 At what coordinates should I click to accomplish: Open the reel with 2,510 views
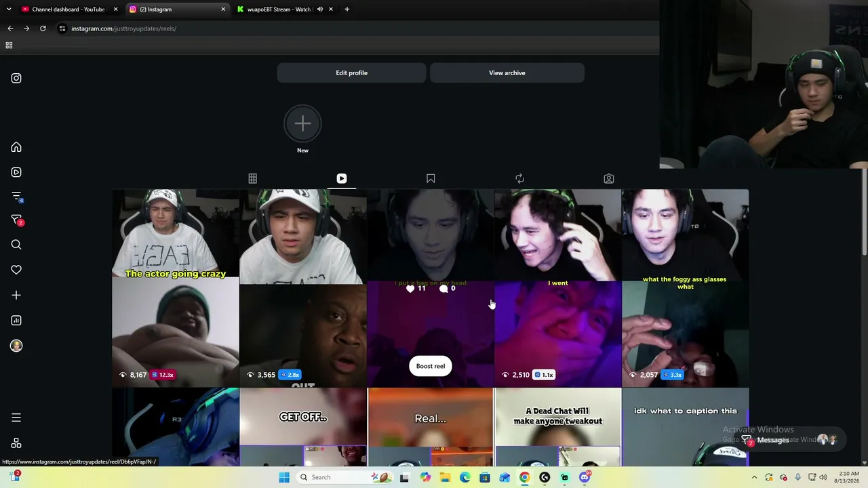[x=558, y=288]
